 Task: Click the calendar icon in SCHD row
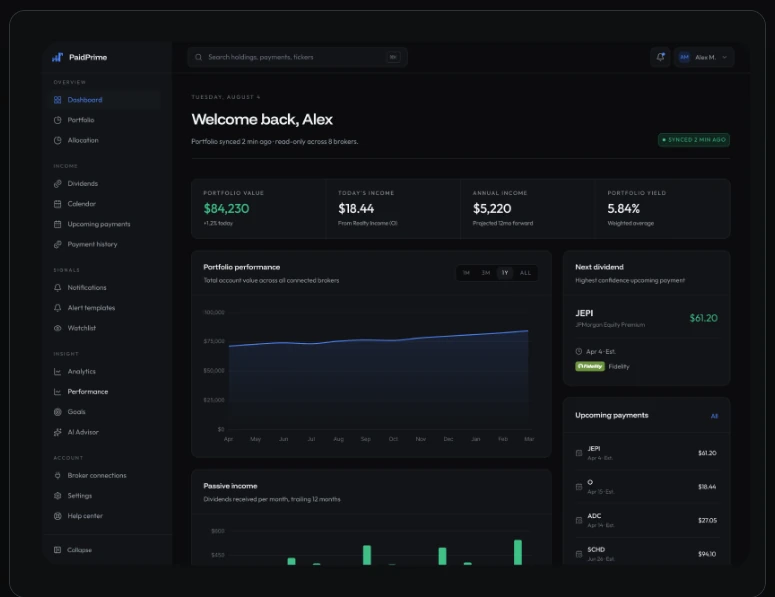[x=579, y=554]
